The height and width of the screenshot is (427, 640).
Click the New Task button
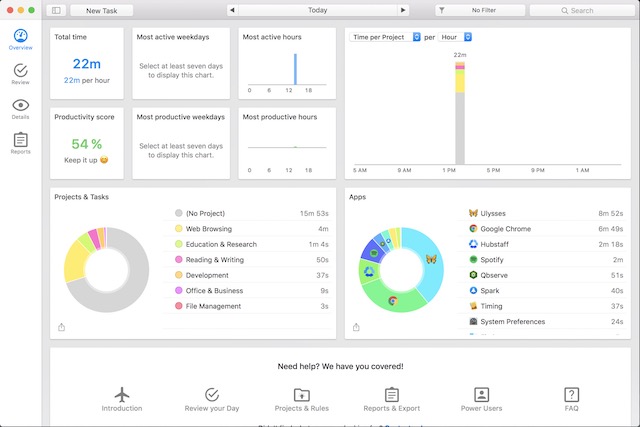pyautogui.click(x=102, y=11)
